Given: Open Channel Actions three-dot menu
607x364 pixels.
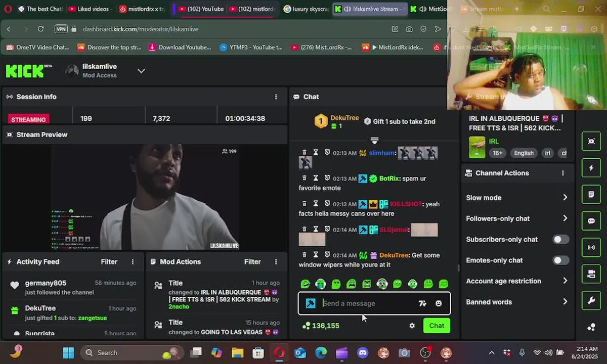Looking at the screenshot, I should click(x=562, y=173).
